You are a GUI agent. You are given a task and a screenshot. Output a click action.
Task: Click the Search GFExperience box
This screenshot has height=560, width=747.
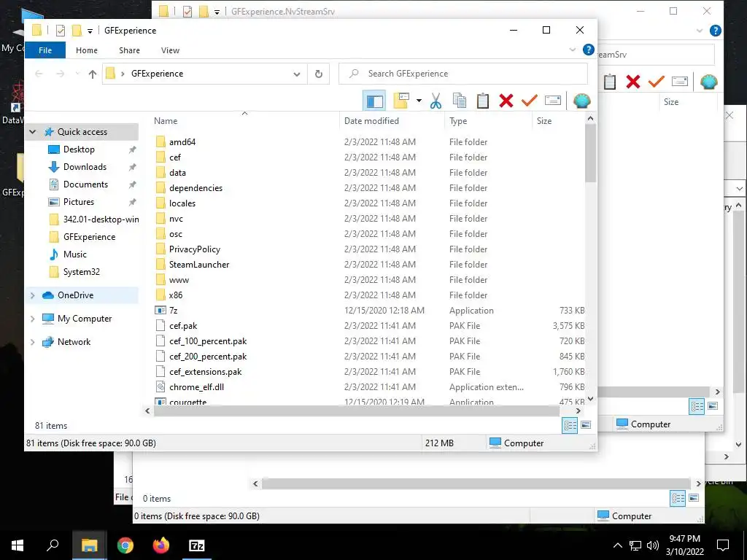click(x=462, y=74)
